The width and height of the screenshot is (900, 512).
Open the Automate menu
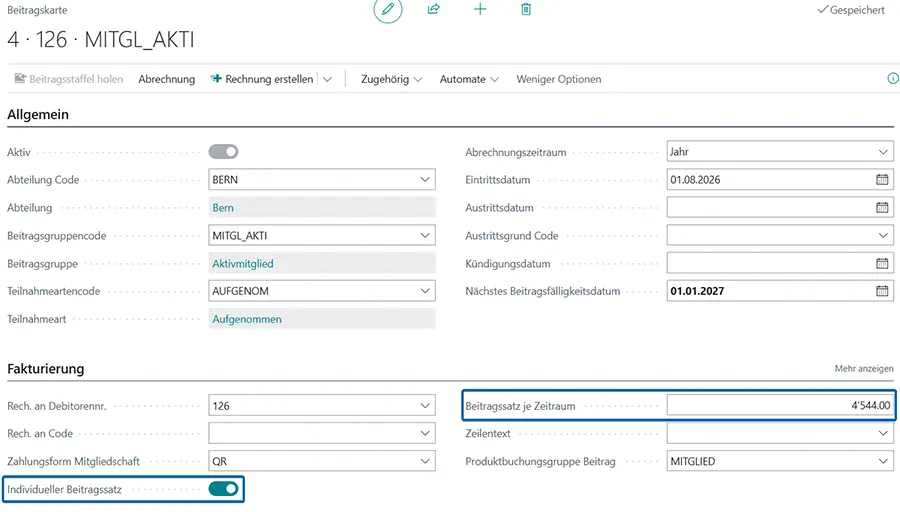[x=469, y=79]
